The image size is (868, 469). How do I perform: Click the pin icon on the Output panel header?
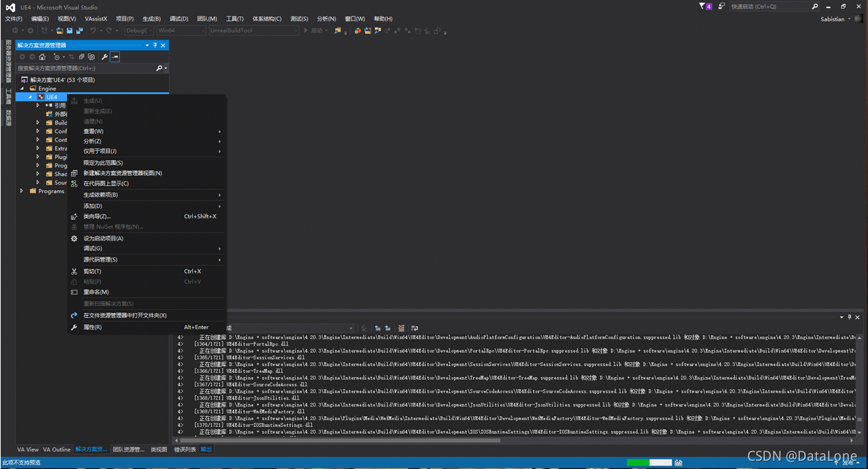(x=849, y=317)
